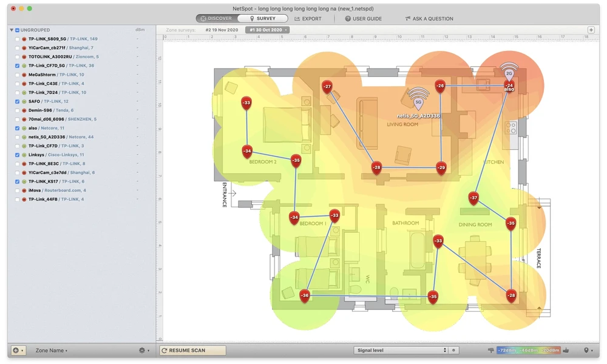
Task: Click the thumbs-up strong signal icon
Action: point(566,351)
